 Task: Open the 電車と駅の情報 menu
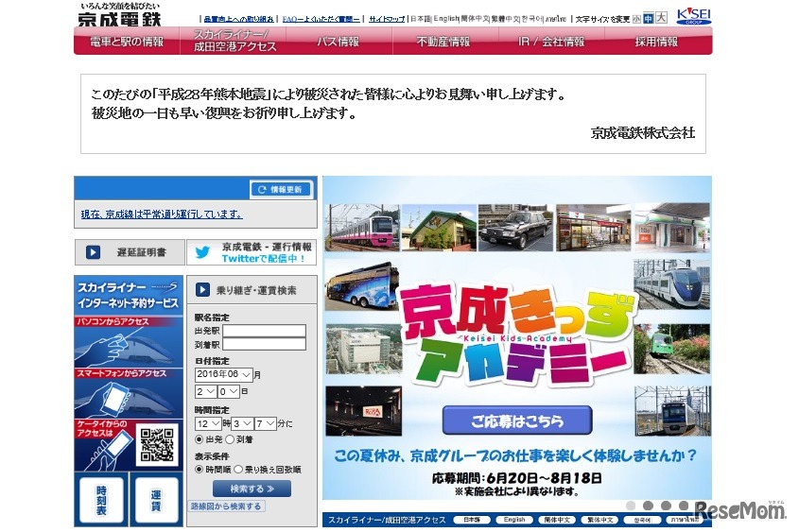(127, 42)
